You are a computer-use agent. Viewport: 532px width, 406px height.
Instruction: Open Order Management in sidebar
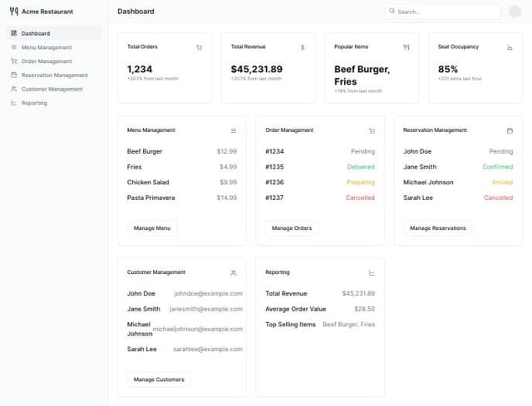[x=54, y=61]
